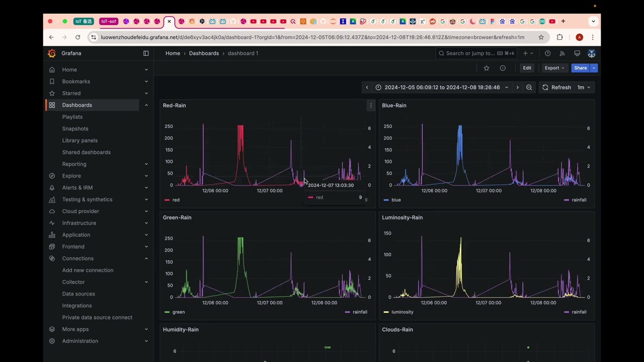Open the refresh interval 1m dropdown

coord(584,87)
